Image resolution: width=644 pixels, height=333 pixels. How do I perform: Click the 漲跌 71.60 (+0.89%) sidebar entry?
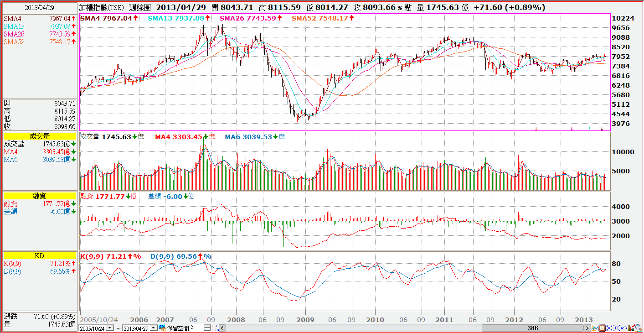40,316
